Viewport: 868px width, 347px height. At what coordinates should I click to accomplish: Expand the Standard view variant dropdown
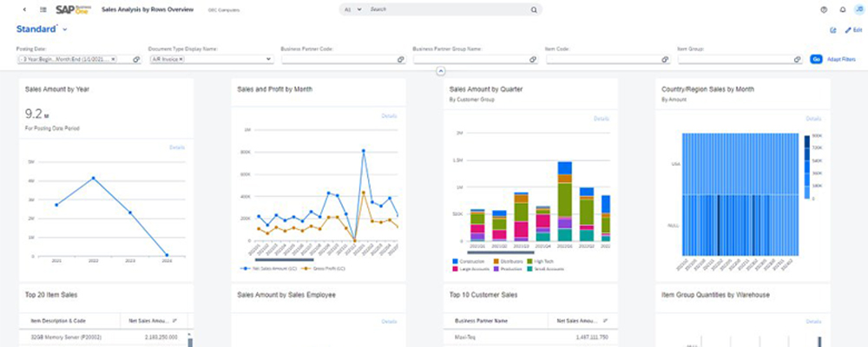coord(66,30)
